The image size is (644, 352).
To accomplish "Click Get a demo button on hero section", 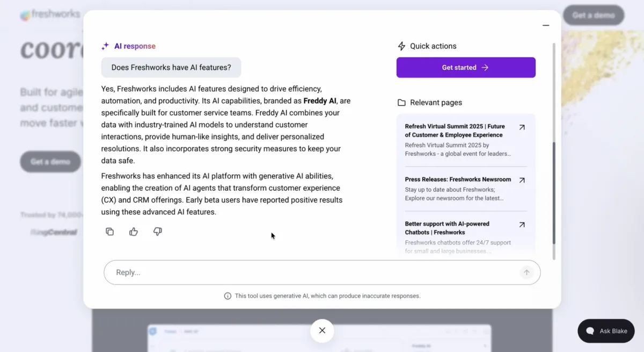I will (50, 162).
